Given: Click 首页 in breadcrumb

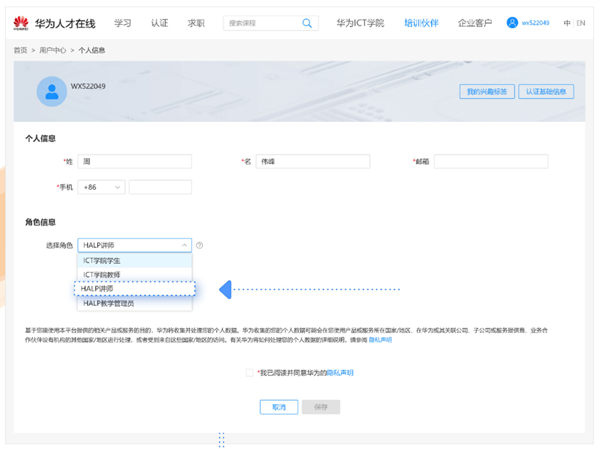Looking at the screenshot, I should (x=21, y=50).
